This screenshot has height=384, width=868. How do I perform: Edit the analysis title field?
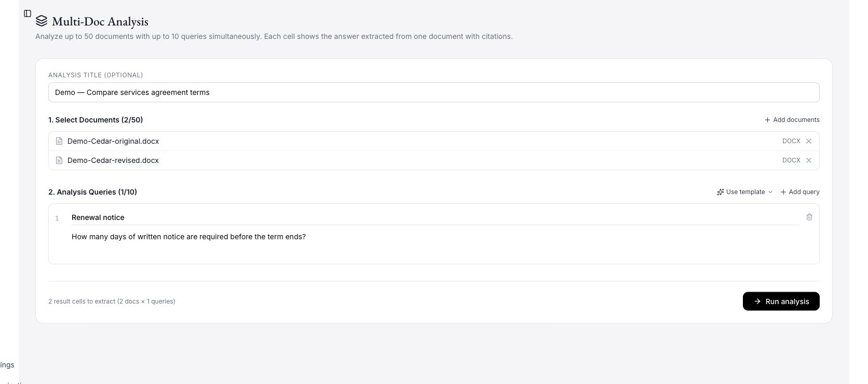[x=434, y=92]
